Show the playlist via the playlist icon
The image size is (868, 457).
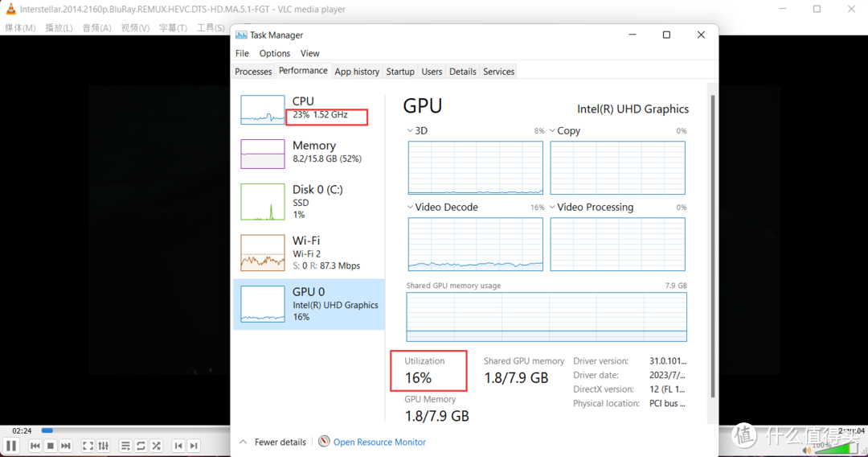pos(125,446)
